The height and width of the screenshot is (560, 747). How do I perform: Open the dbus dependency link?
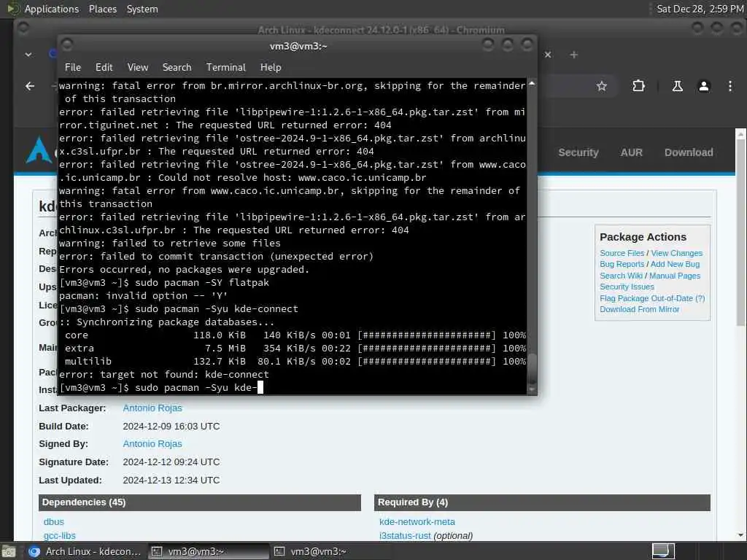(53, 522)
